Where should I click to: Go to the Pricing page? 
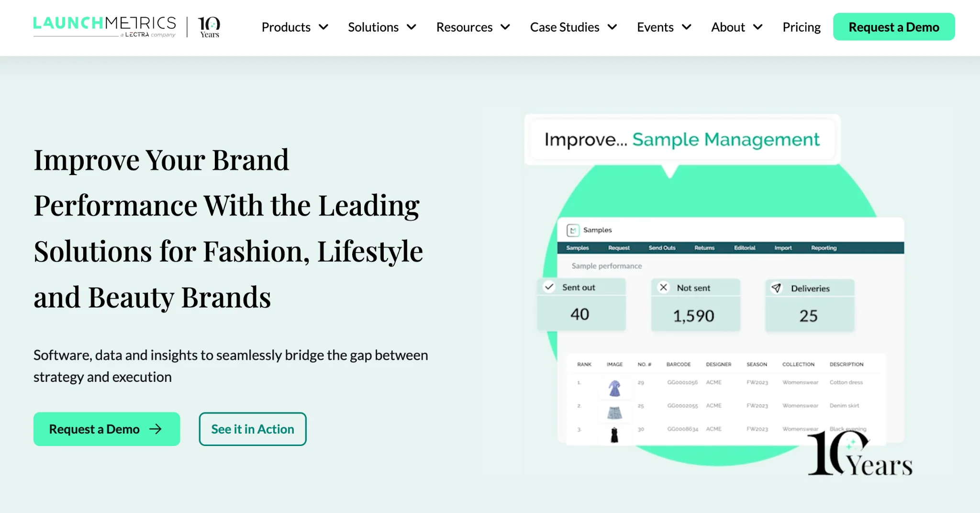(802, 27)
